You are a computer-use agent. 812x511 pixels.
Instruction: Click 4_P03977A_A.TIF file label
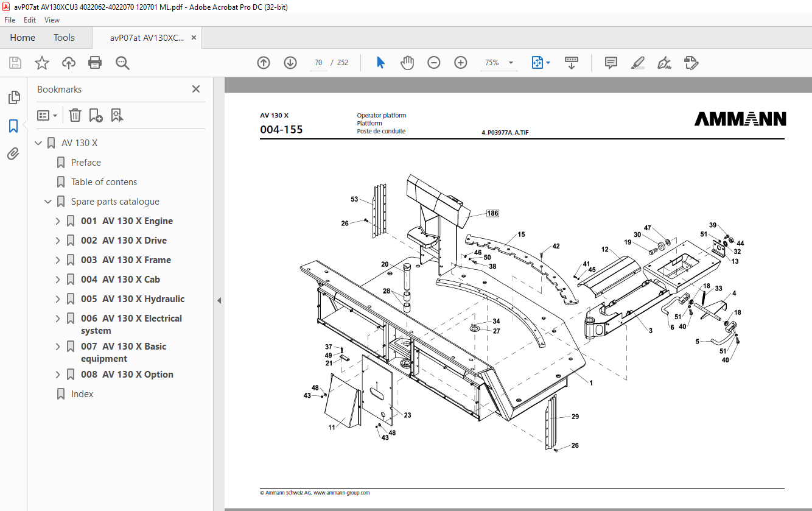[505, 132]
